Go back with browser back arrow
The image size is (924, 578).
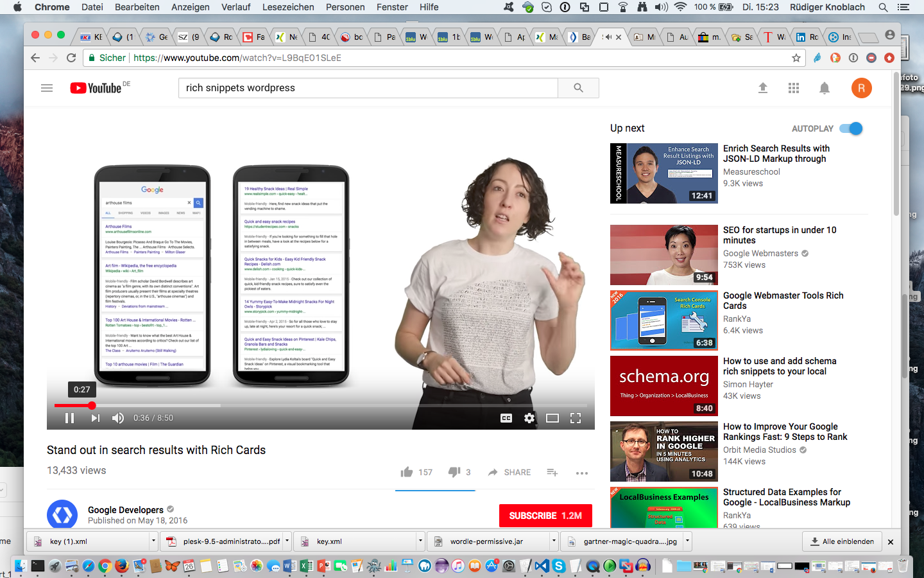pyautogui.click(x=35, y=58)
